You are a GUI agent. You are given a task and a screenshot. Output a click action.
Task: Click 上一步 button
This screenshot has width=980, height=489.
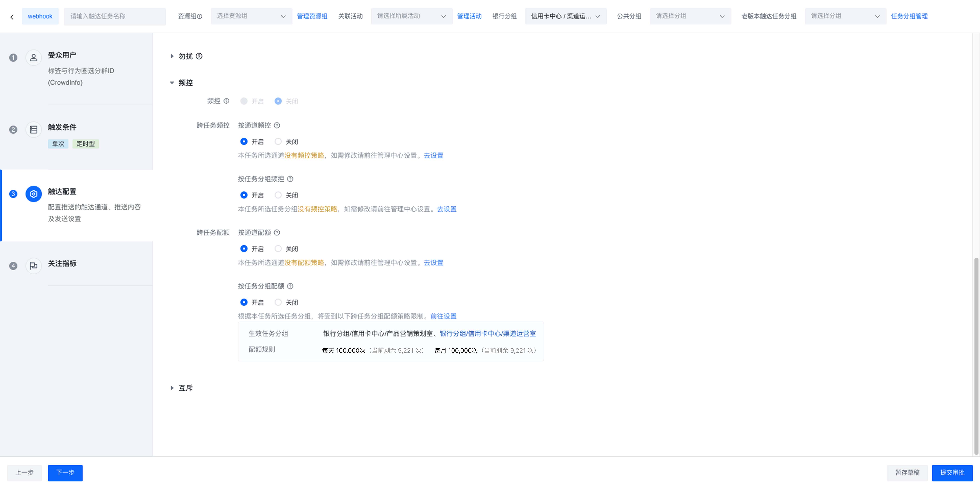pyautogui.click(x=24, y=473)
